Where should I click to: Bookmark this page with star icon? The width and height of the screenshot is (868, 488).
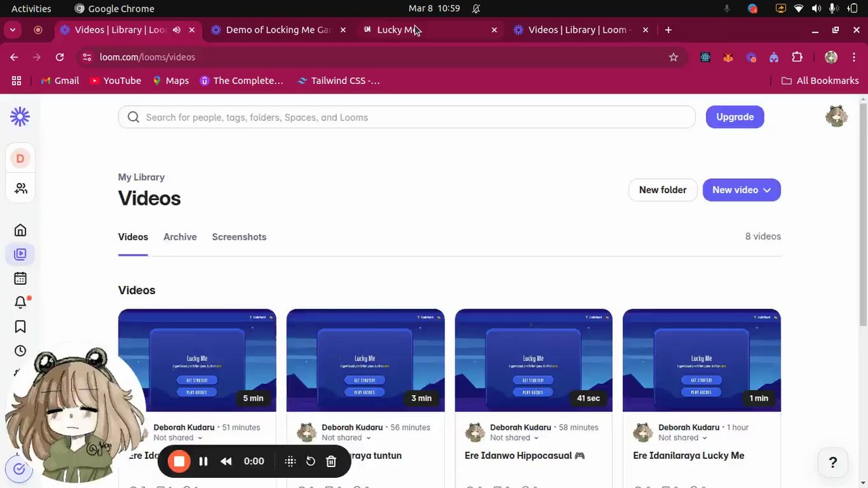[674, 58]
